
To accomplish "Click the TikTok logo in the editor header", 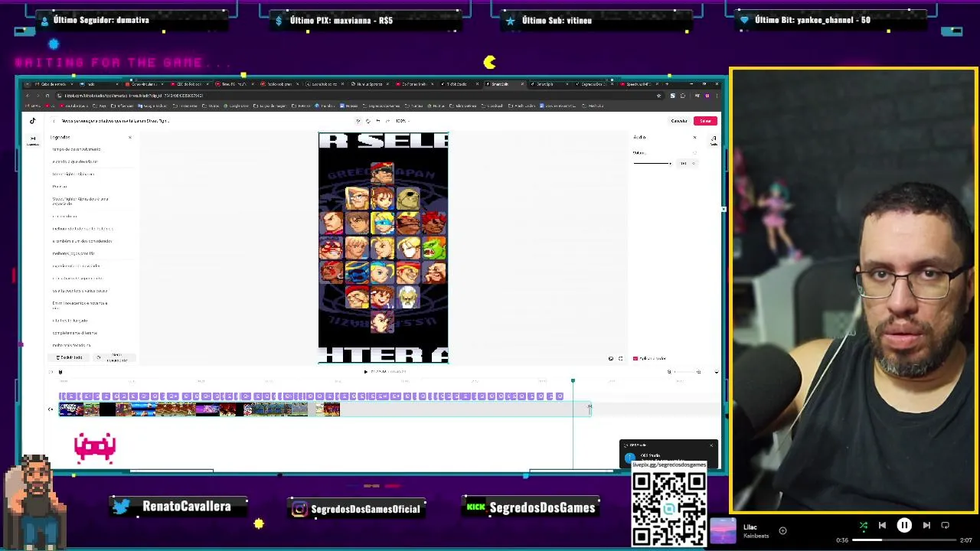I will pos(32,121).
